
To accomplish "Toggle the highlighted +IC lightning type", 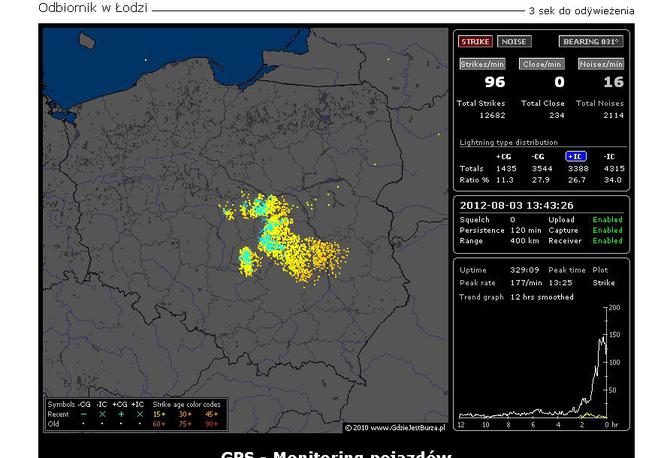I will (576, 157).
